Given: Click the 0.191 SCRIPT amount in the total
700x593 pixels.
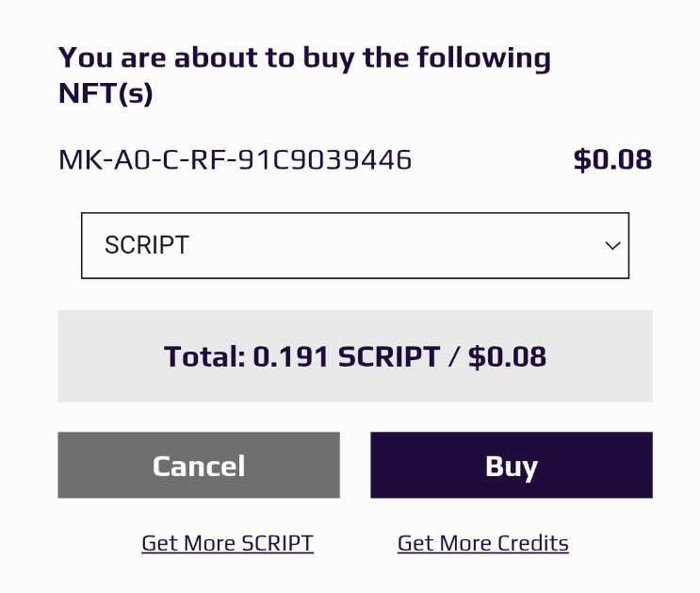Looking at the screenshot, I should pyautogui.click(x=347, y=356).
